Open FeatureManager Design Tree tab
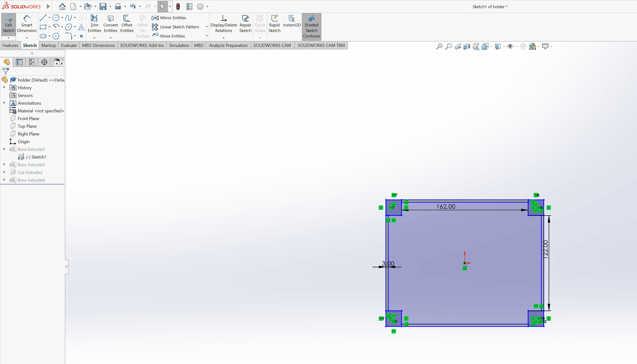 click(7, 62)
